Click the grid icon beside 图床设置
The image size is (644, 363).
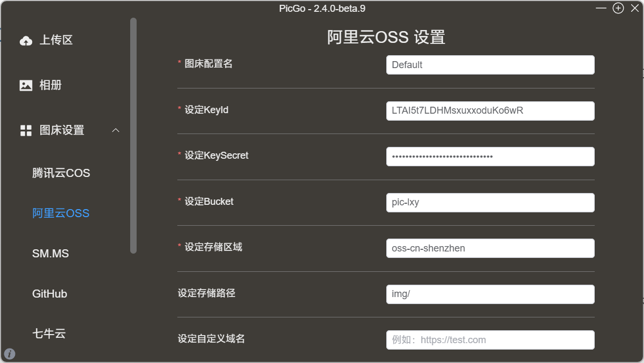26,130
